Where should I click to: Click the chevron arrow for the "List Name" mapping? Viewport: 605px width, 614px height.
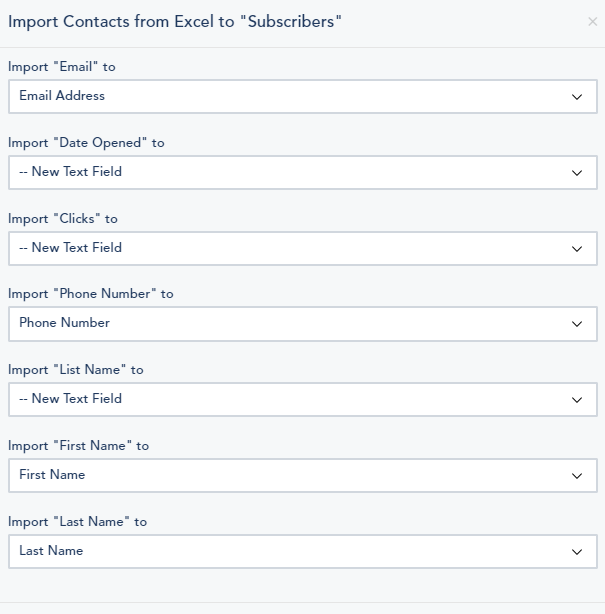pyautogui.click(x=577, y=400)
